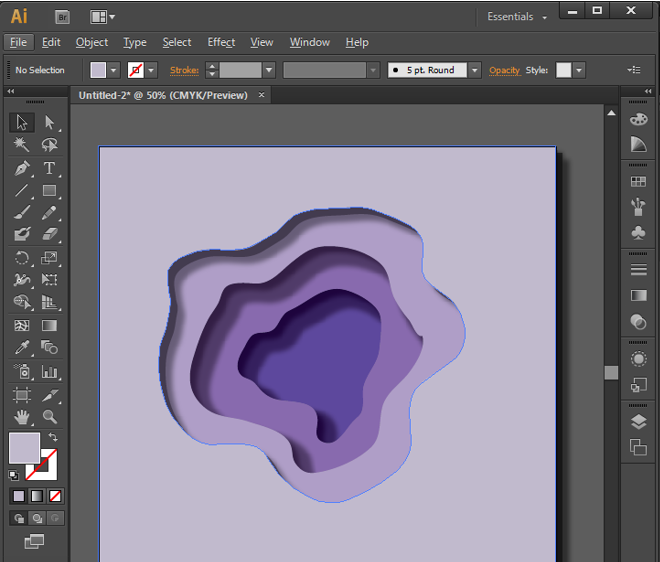Select the Rotate tool
The image size is (660, 562).
22,258
